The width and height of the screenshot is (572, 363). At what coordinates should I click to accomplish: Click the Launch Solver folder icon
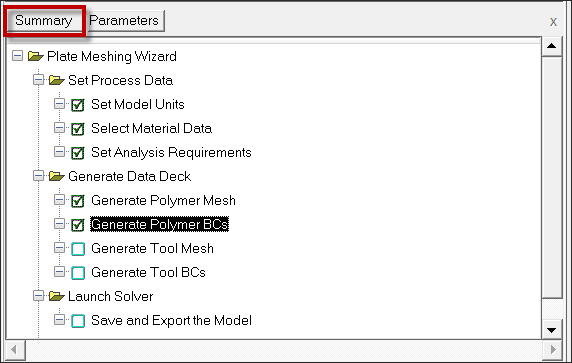pos(57,296)
